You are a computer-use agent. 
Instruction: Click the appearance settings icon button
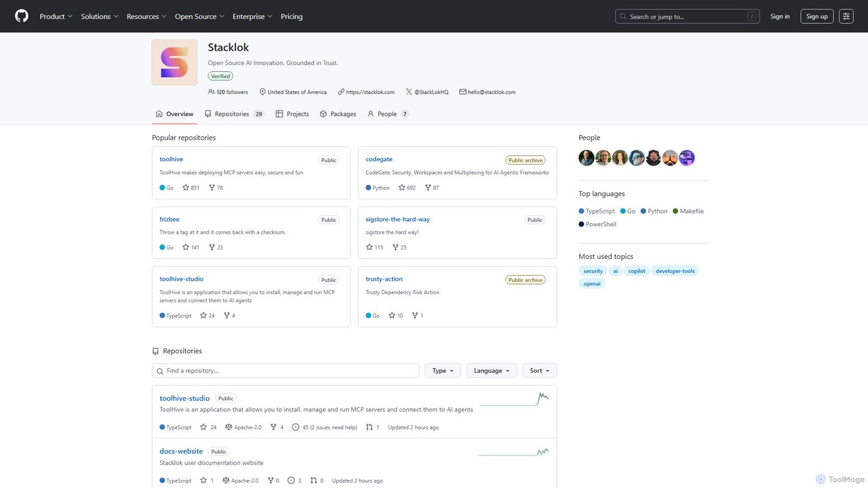tap(846, 16)
